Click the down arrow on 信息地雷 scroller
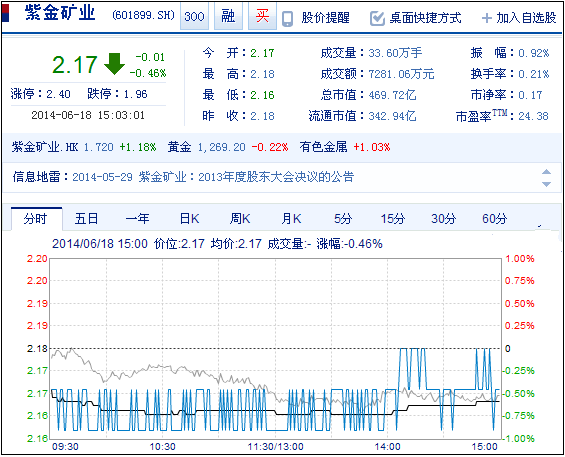565x457 pixels. pos(546,184)
